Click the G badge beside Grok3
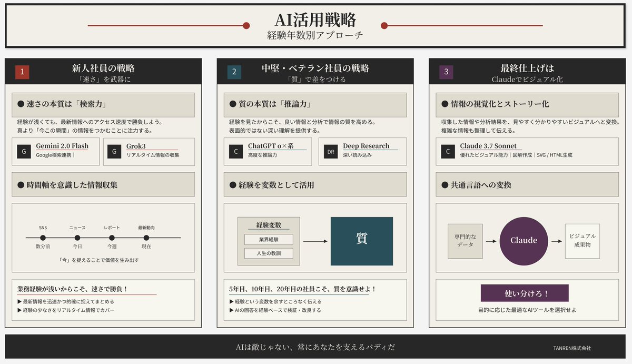Viewport: 632px width, 364px height. click(114, 152)
